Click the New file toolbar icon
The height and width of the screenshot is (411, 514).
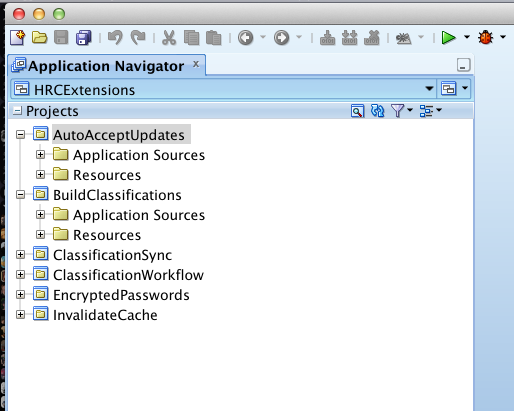tap(17, 37)
